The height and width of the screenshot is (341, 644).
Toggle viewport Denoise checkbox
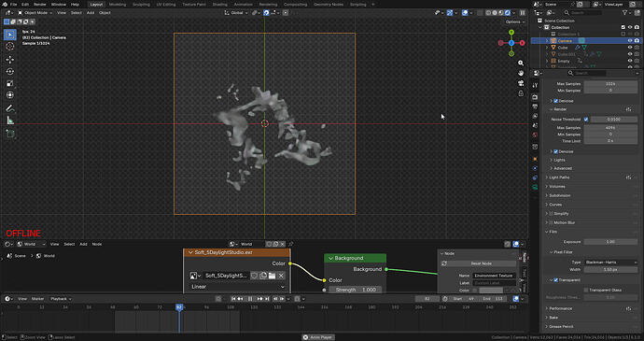(555, 101)
